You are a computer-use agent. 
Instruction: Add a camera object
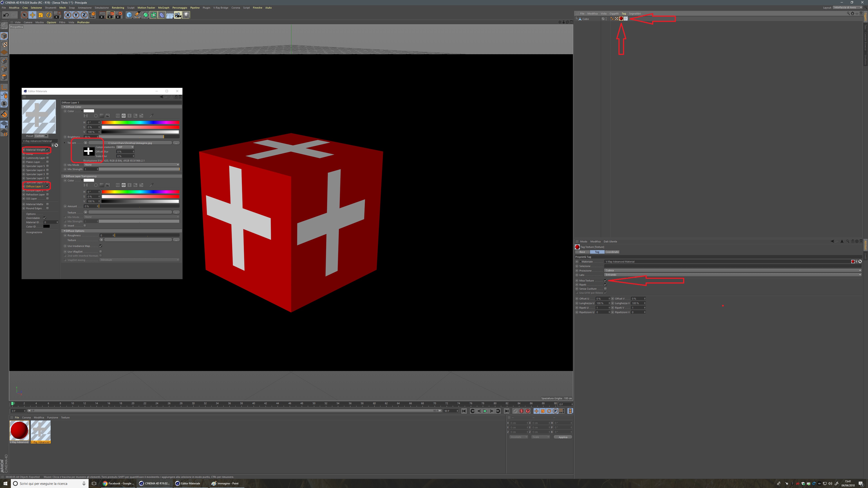click(178, 15)
